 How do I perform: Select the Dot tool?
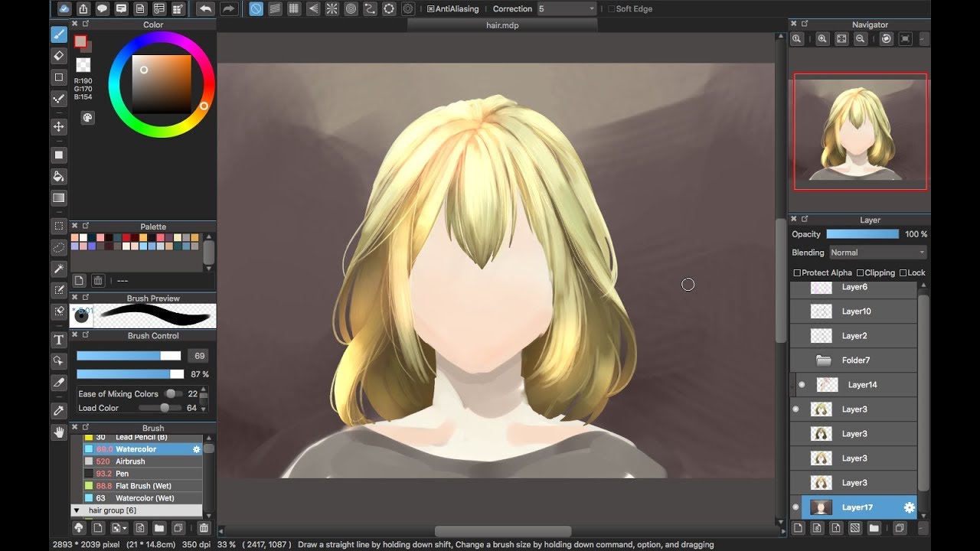tap(59, 99)
